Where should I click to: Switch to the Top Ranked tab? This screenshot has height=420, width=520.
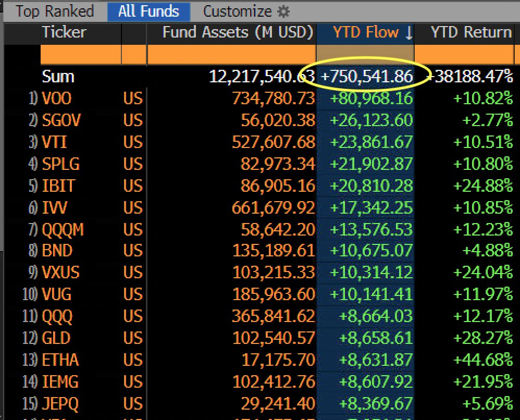pyautogui.click(x=55, y=11)
